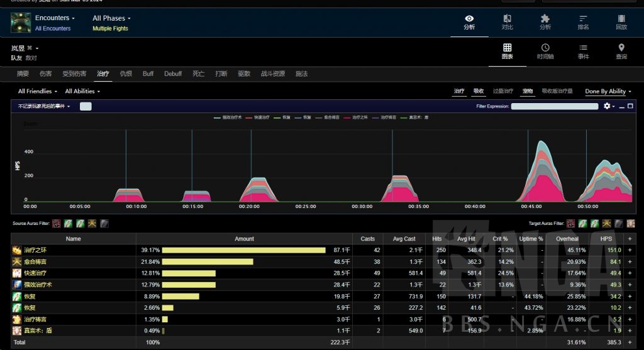Open the 打断 interrupts tab
Viewport: 644px width, 350px height.
[x=221, y=74]
